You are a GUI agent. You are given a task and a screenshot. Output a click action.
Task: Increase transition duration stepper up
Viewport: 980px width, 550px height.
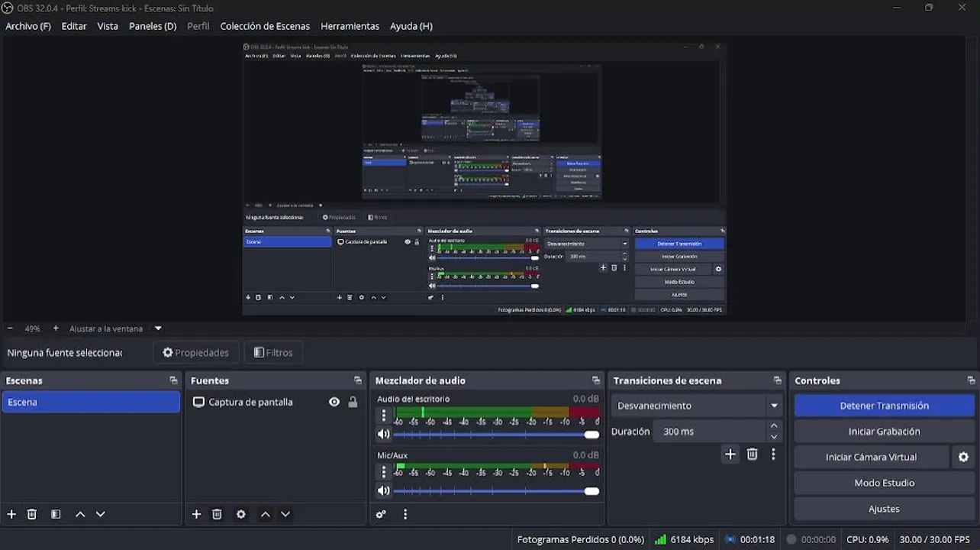click(x=775, y=426)
